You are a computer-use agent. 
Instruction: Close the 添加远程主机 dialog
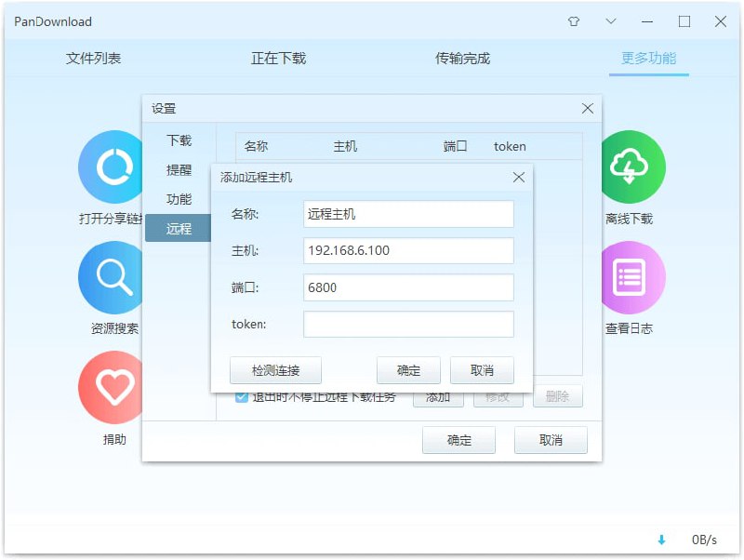coord(519,178)
